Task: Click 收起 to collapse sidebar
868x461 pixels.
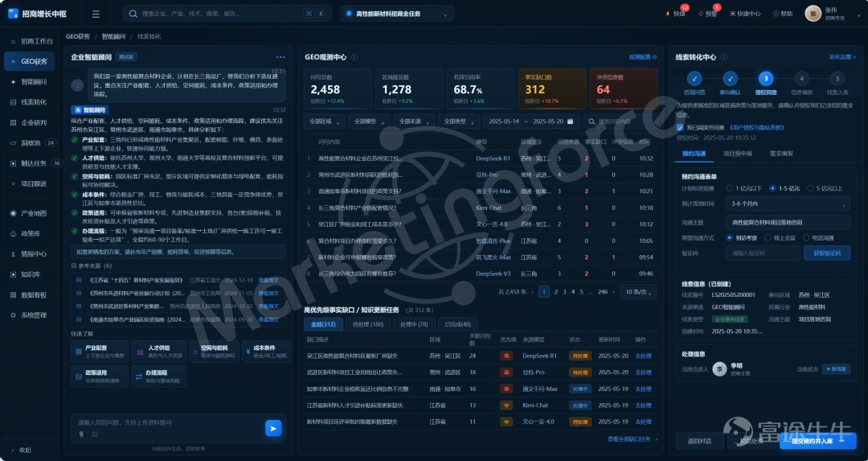Action: 22,450
